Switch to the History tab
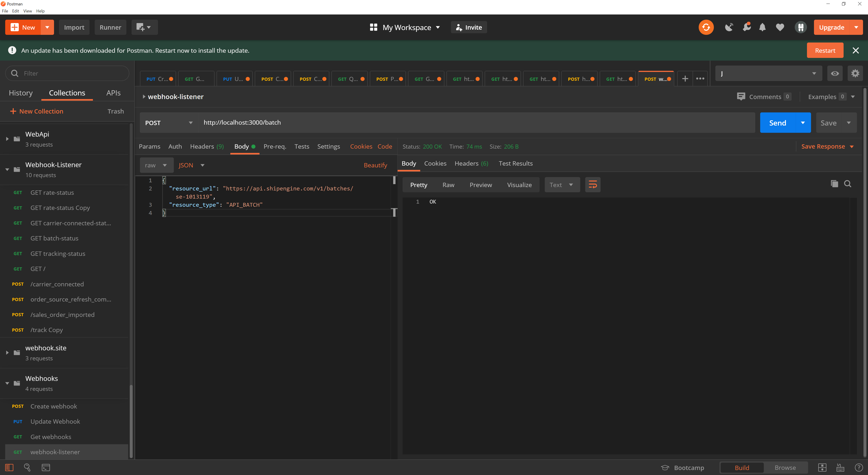This screenshot has height=475, width=868. [21, 93]
